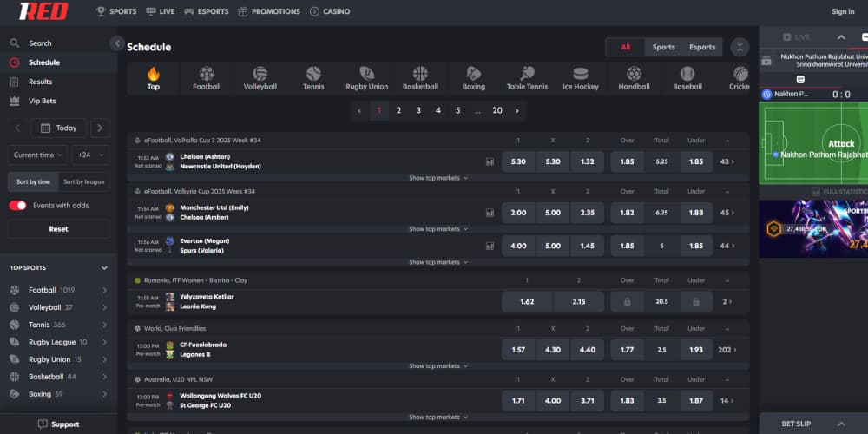Go to next schedule page arrow
The height and width of the screenshot is (434, 868).
point(517,111)
